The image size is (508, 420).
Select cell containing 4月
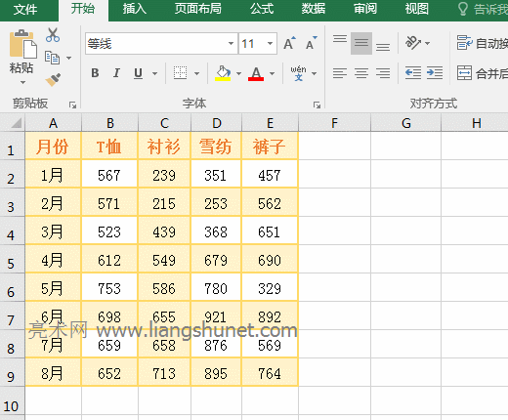pyautogui.click(x=53, y=260)
